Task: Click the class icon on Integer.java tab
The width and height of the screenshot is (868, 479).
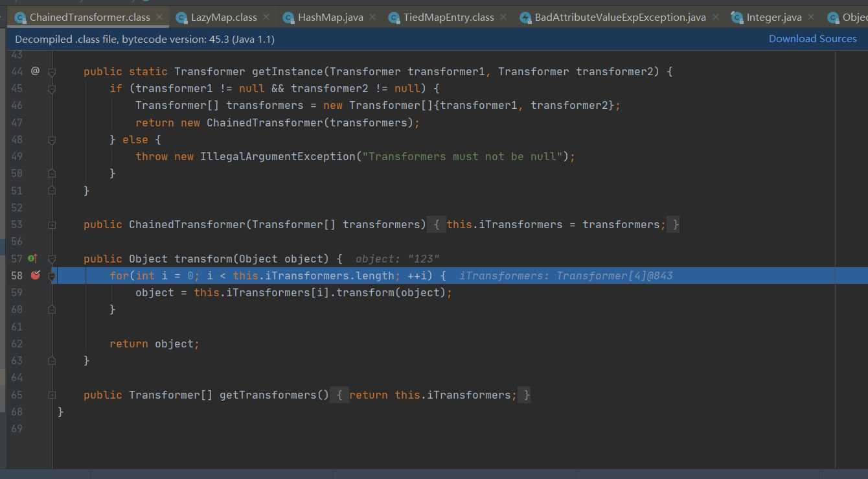Action: tap(737, 18)
